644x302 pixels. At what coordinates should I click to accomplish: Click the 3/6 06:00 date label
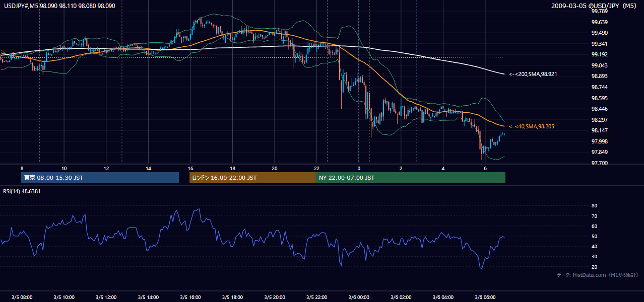485,297
